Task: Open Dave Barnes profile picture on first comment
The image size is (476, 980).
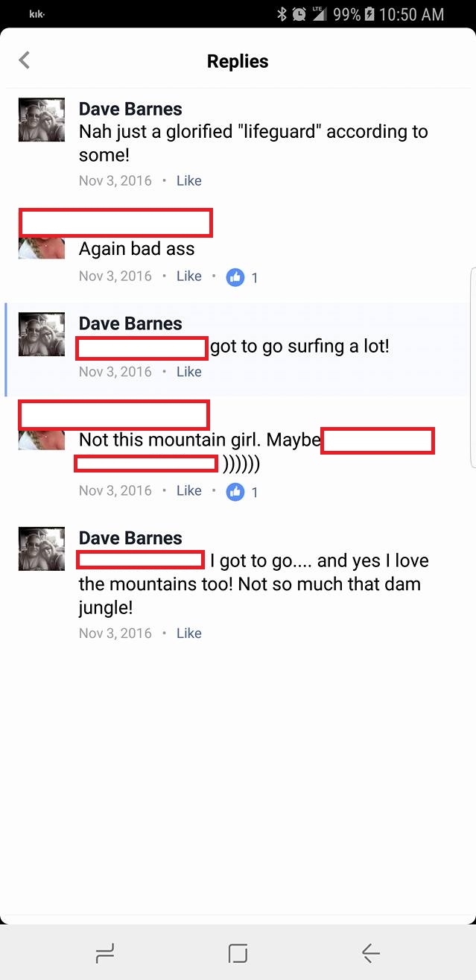Action: point(42,119)
